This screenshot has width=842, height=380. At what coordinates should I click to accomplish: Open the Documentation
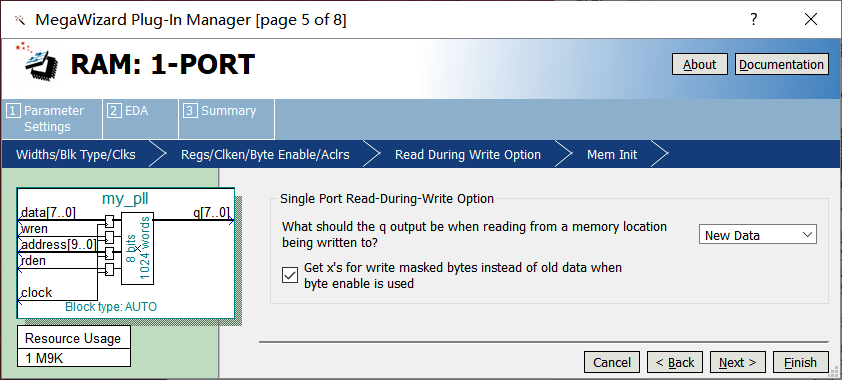[781, 64]
